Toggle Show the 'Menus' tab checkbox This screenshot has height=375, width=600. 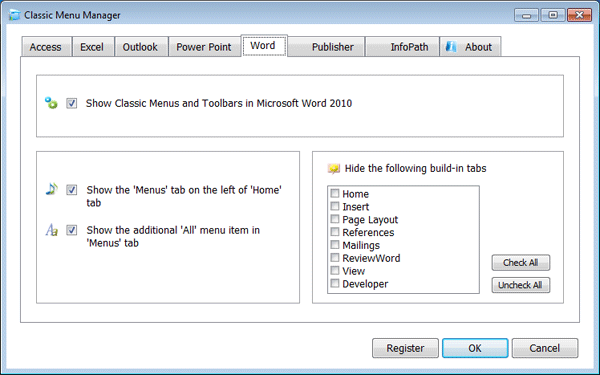tap(72, 189)
